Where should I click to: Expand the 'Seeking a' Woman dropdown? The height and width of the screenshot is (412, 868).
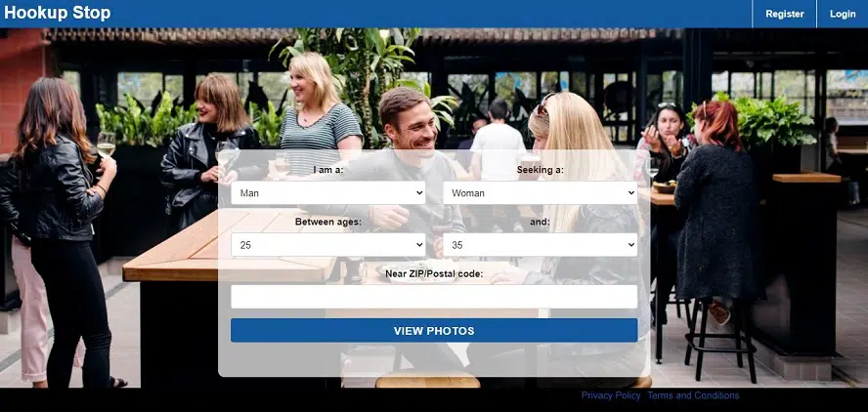point(540,193)
